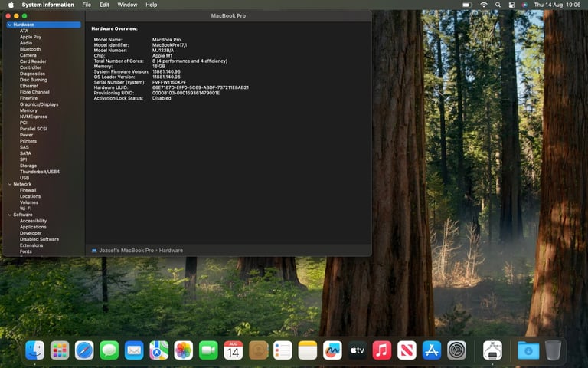Viewport: 588px width, 368px height.
Task: Open the File menu
Action: click(x=87, y=5)
